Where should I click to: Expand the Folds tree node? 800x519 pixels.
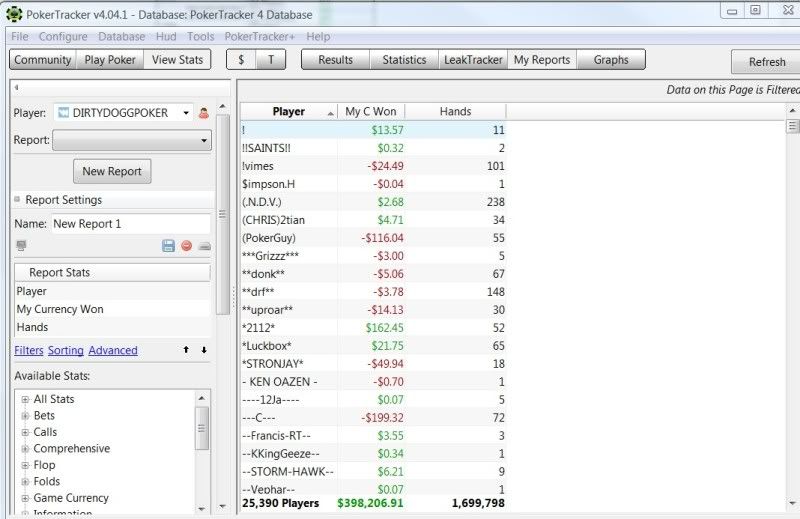(25, 482)
